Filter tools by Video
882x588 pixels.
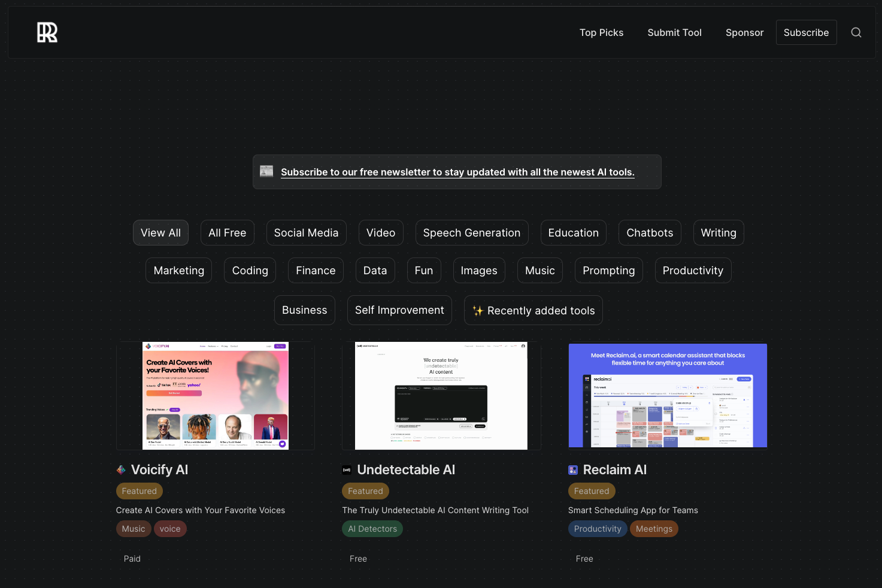pos(381,233)
